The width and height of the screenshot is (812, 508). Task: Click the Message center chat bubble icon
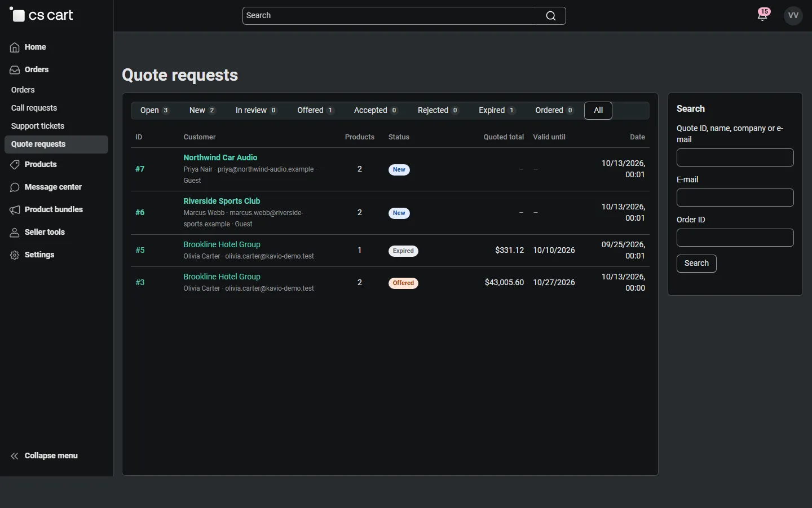(x=15, y=187)
